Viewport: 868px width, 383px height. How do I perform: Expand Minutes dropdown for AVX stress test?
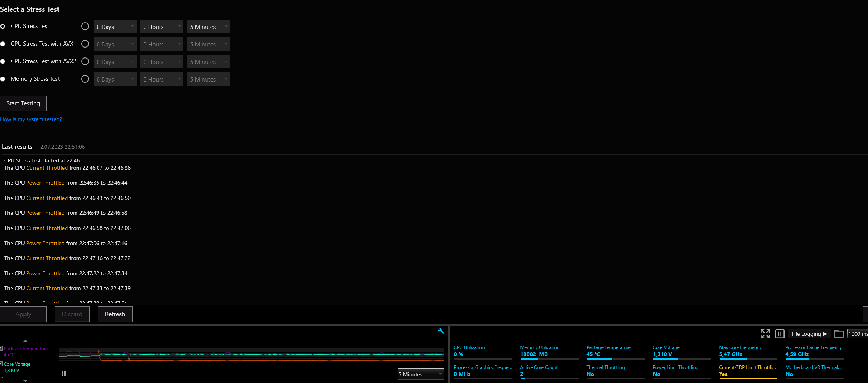click(209, 44)
